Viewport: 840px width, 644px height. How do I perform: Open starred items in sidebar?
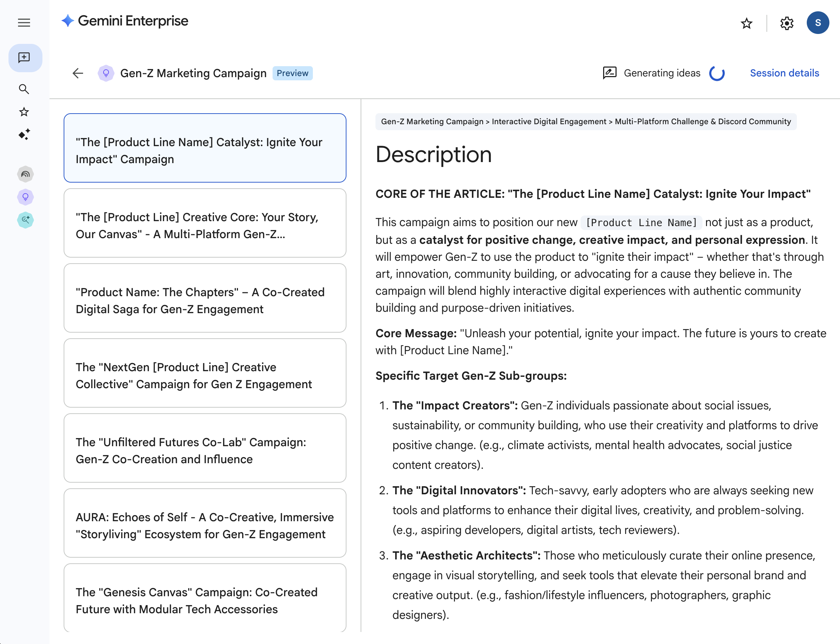[x=24, y=112]
